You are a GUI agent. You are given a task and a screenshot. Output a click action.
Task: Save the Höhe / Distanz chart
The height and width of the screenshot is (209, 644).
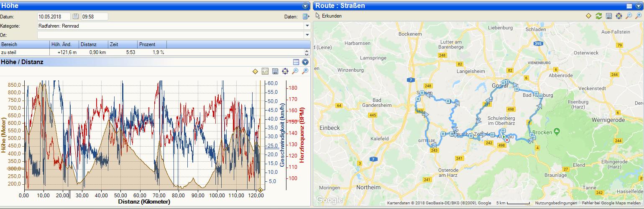click(275, 71)
